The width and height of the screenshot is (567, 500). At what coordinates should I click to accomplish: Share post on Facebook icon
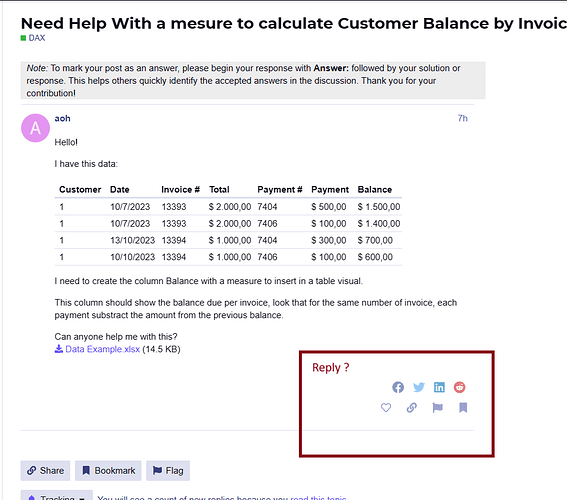tap(398, 387)
